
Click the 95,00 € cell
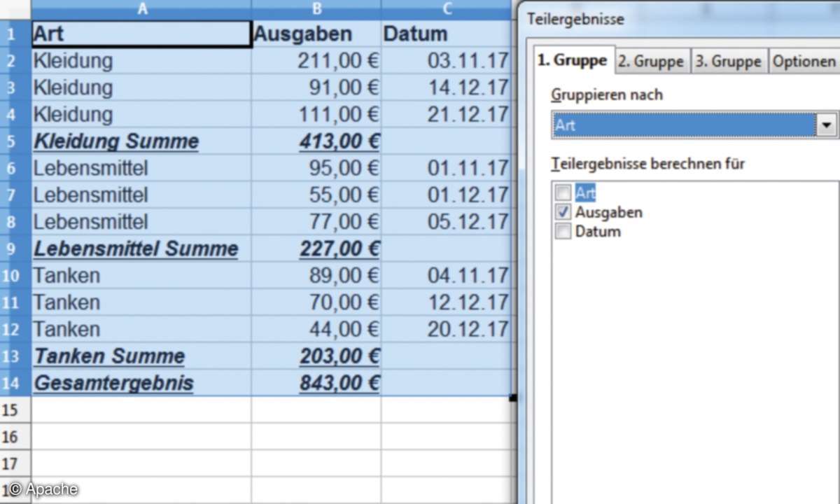(x=316, y=168)
